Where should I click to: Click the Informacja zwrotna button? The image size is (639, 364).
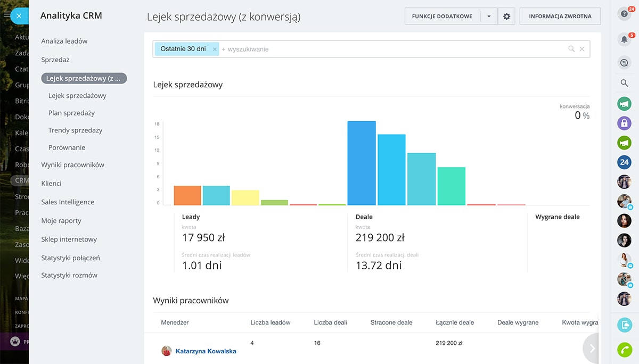560,16
